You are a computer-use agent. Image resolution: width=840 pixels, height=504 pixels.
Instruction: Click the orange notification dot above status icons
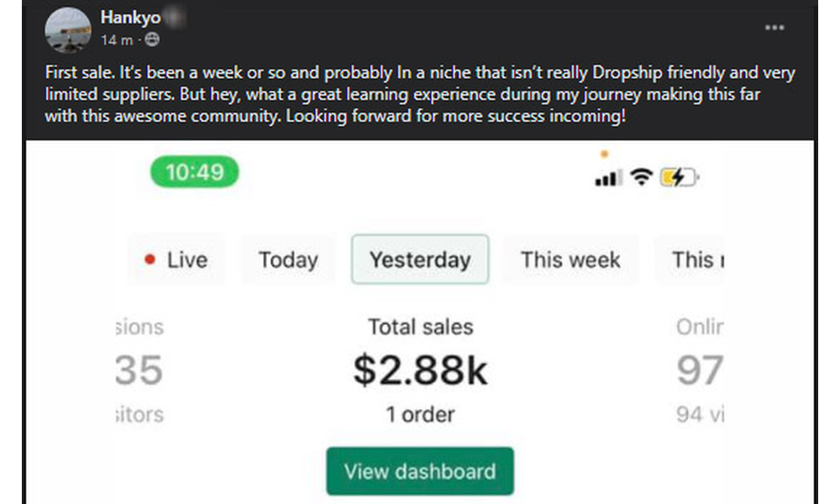point(604,154)
